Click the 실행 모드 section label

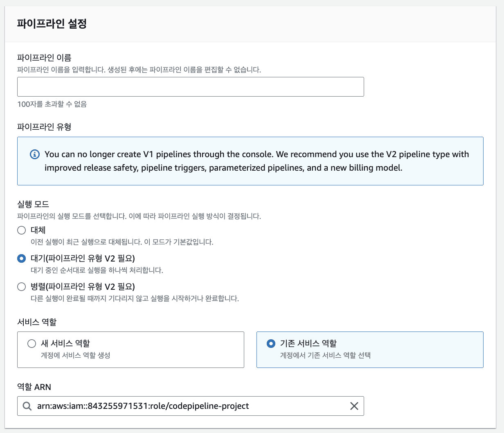coord(33,204)
